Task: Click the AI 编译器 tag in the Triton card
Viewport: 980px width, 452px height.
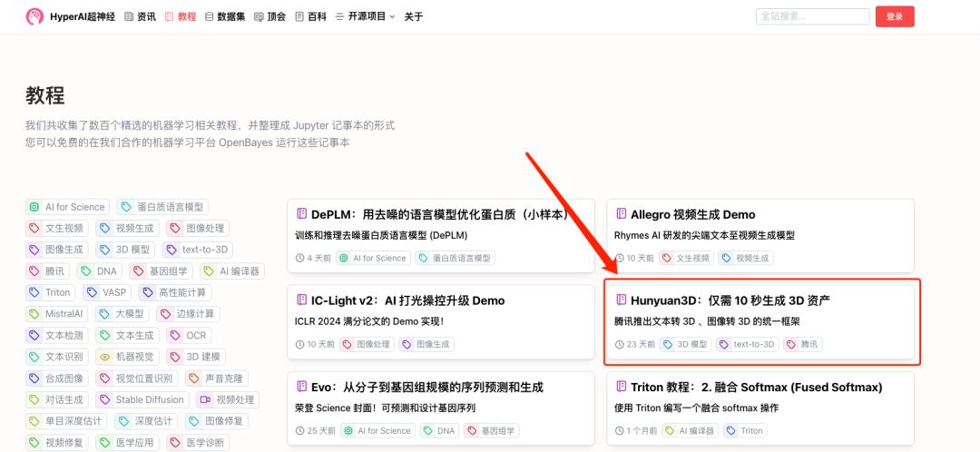Action: point(690,431)
